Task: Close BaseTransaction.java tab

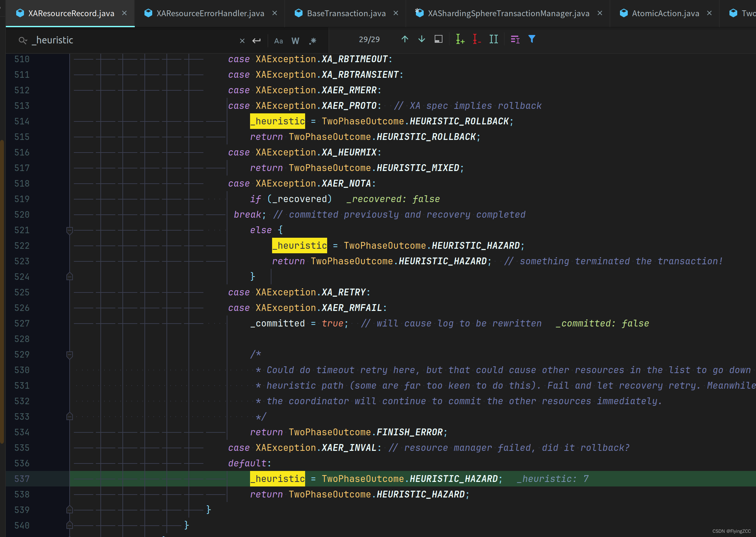Action: 395,13
